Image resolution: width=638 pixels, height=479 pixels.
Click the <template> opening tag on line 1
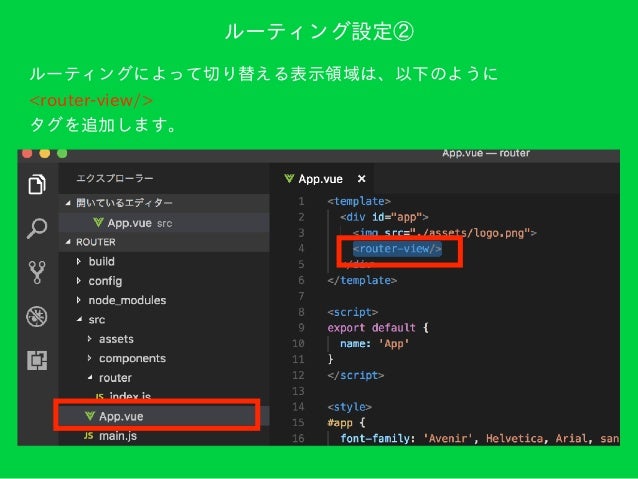(x=359, y=201)
